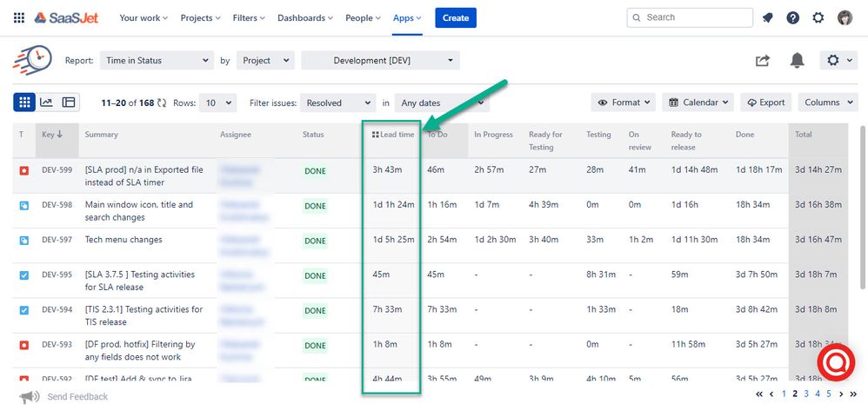Viewport: 868px width, 417px height.
Task: Click the issue type icon for DEV-597
Action: pyautogui.click(x=23, y=241)
